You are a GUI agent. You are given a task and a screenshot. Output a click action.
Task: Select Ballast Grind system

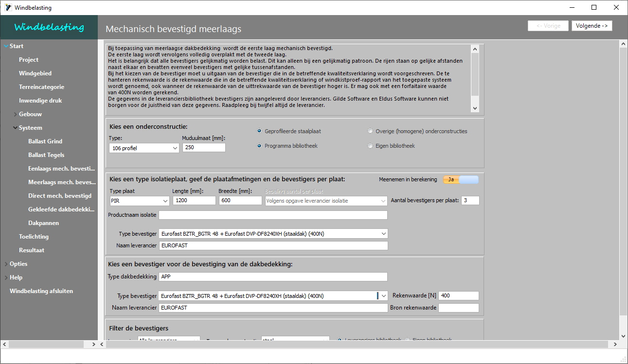coord(45,141)
